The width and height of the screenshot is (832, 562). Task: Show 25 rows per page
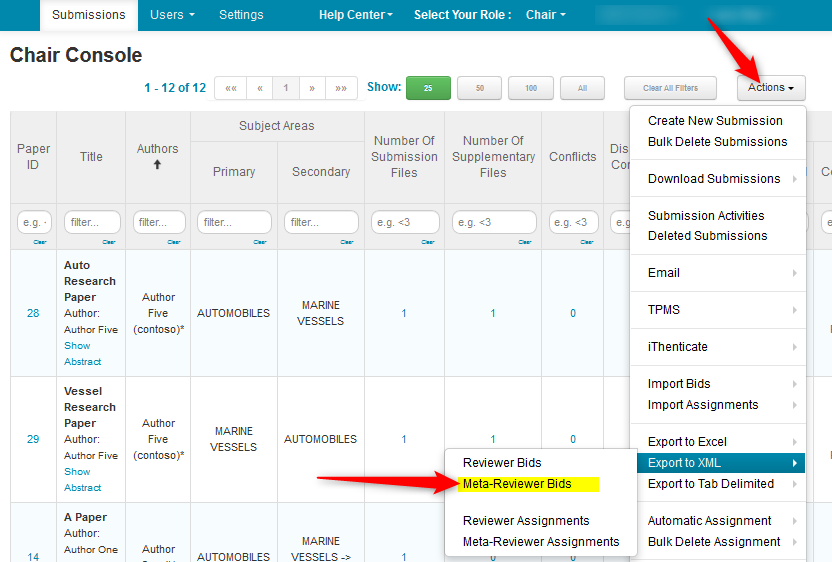pos(428,88)
